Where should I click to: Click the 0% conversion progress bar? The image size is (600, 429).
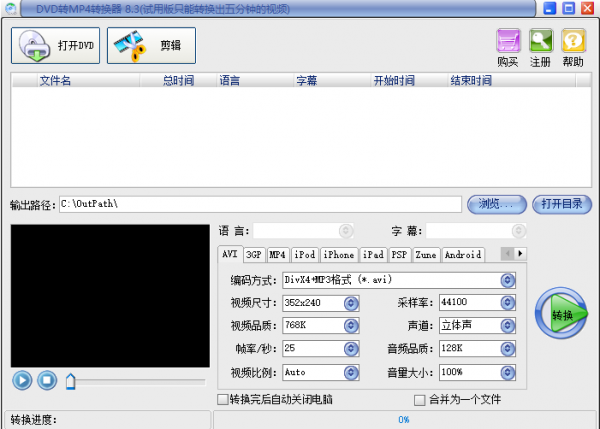click(404, 420)
